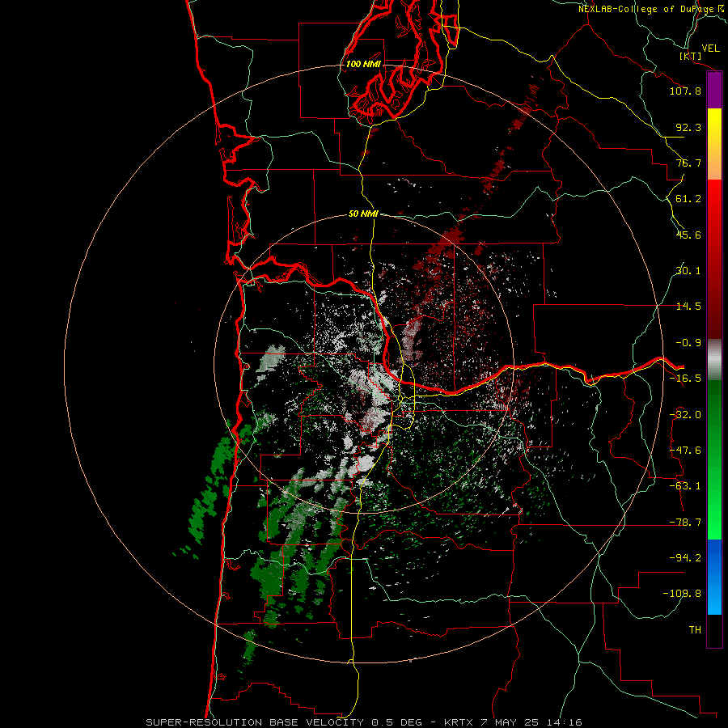728x728 pixels.
Task: Click the -109.8 velocity scale value
Action: (x=682, y=594)
